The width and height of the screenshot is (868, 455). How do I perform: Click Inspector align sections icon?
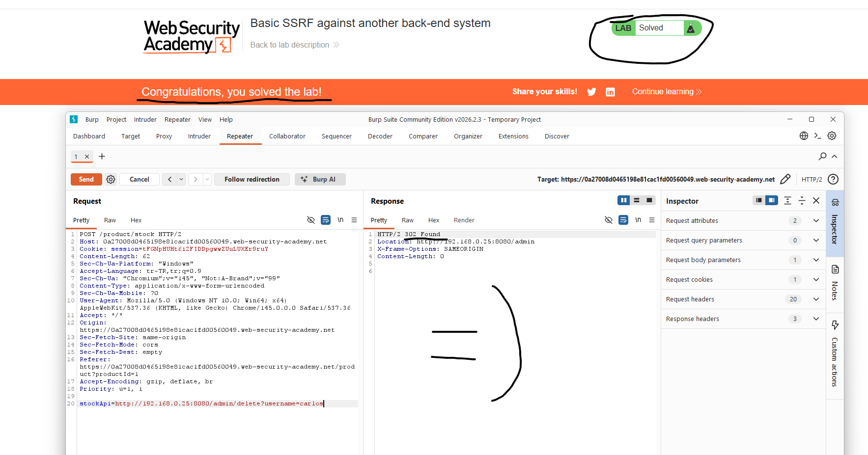[x=787, y=200]
